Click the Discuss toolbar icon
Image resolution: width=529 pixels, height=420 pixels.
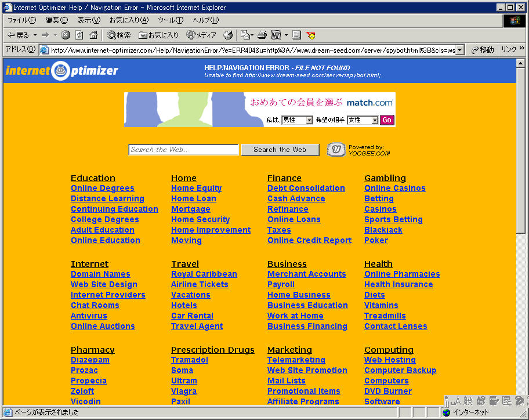point(296,35)
